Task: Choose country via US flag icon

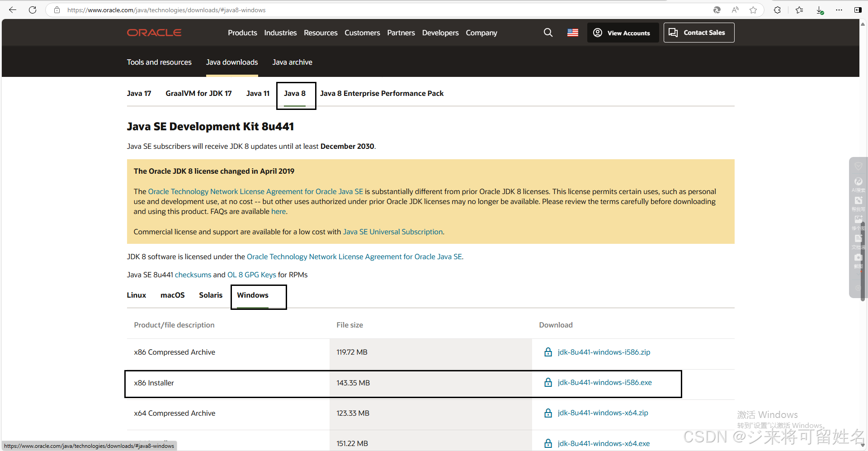Action: click(x=573, y=33)
